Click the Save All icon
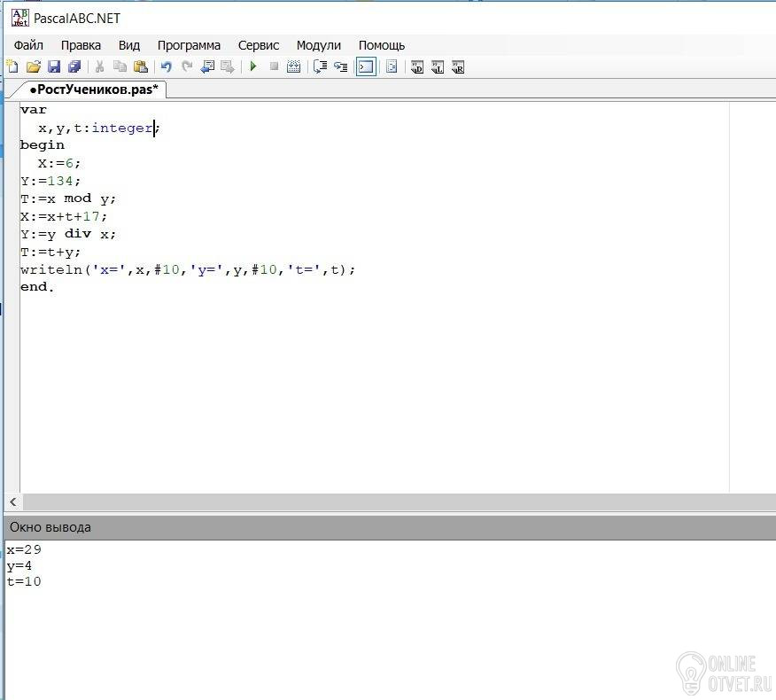This screenshot has height=700, width=776. (74, 66)
